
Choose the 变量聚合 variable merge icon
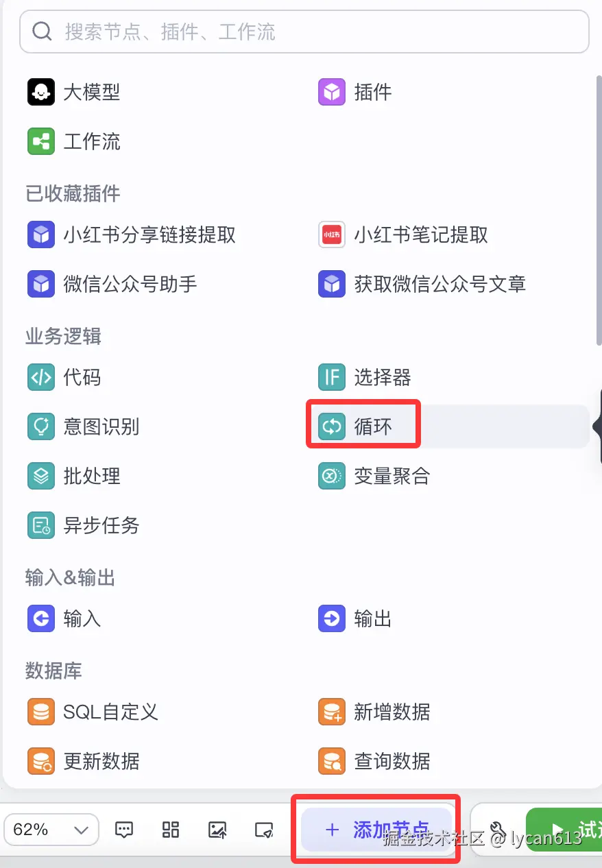pos(332,476)
